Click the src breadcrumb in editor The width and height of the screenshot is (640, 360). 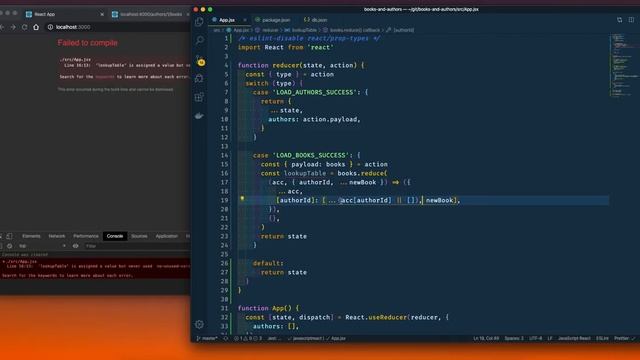click(x=216, y=30)
